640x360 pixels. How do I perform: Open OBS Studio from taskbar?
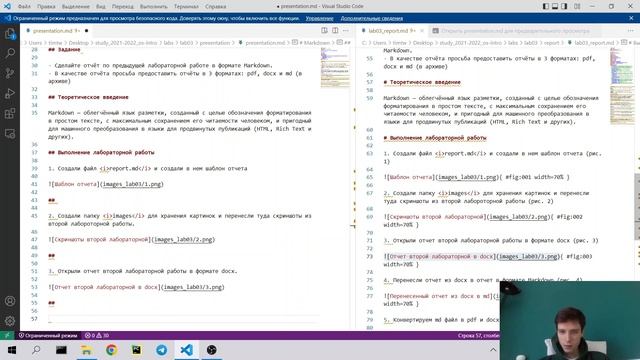(x=211, y=350)
